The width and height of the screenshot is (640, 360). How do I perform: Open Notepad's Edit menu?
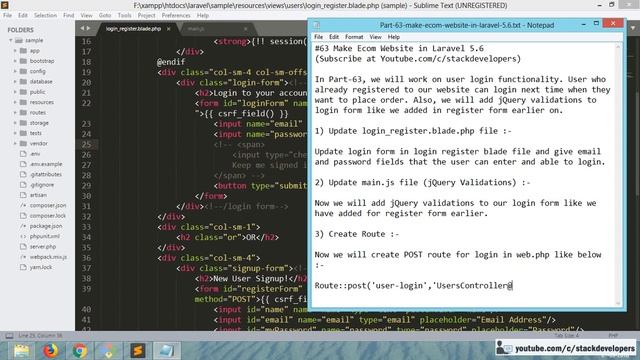coord(334,37)
